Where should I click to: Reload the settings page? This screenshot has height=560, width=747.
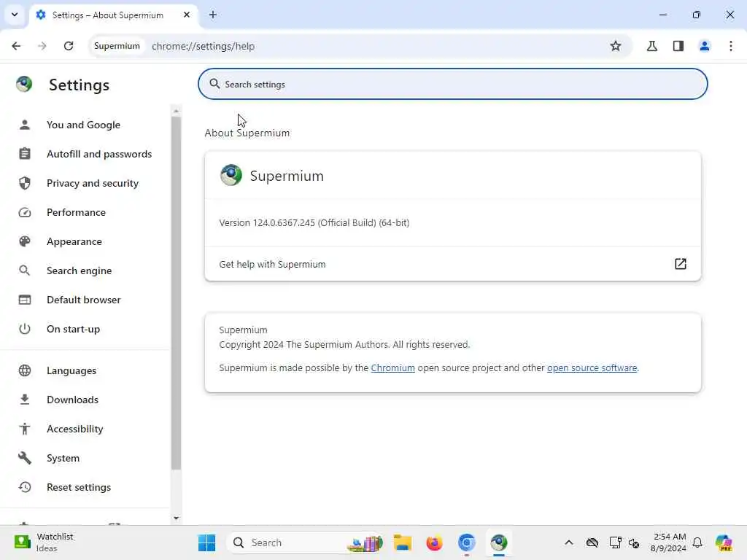69,46
